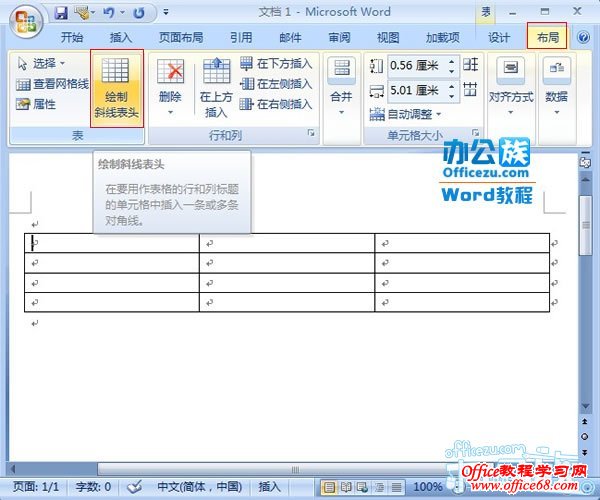Expand the 数据 group
Screen dimensions: 600x500
(x=556, y=87)
